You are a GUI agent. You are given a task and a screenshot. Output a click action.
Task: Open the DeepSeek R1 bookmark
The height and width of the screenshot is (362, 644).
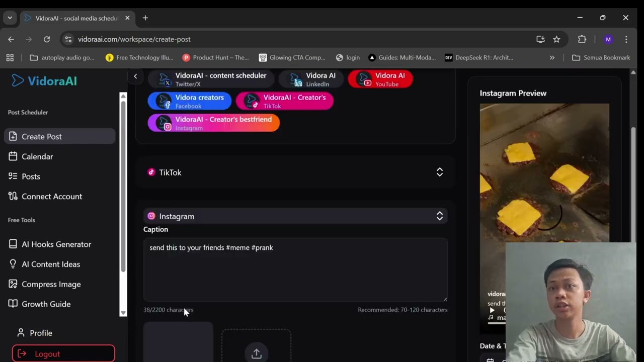pyautogui.click(x=479, y=57)
